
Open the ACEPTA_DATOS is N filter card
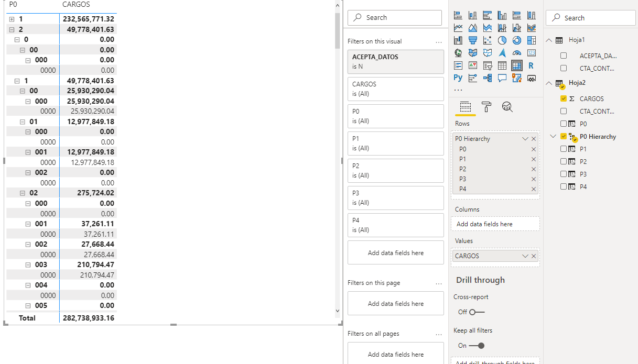tap(396, 61)
